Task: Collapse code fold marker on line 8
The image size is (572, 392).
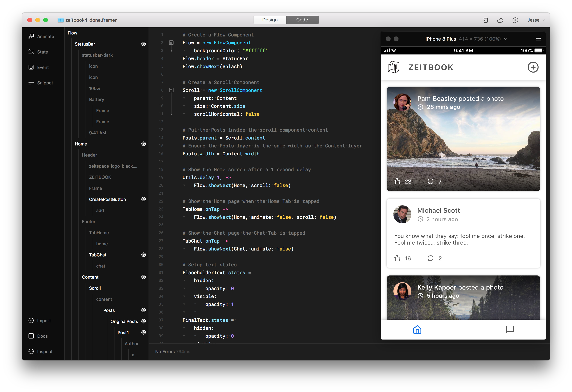Action: point(171,90)
